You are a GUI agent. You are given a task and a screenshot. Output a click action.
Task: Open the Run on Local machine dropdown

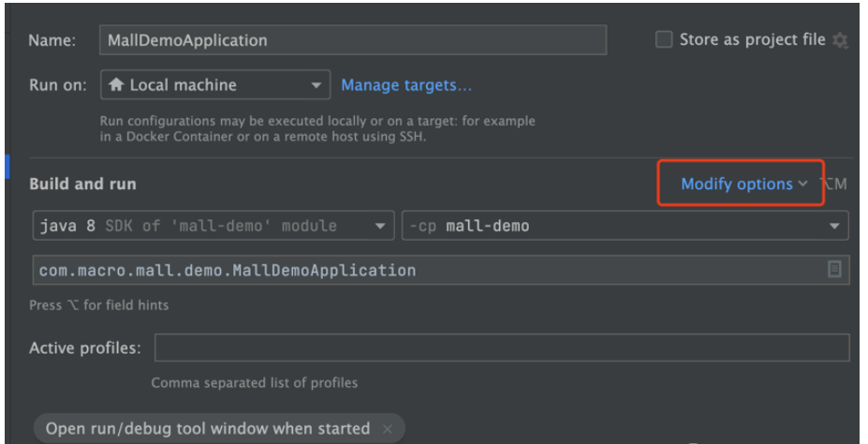pyautogui.click(x=213, y=85)
